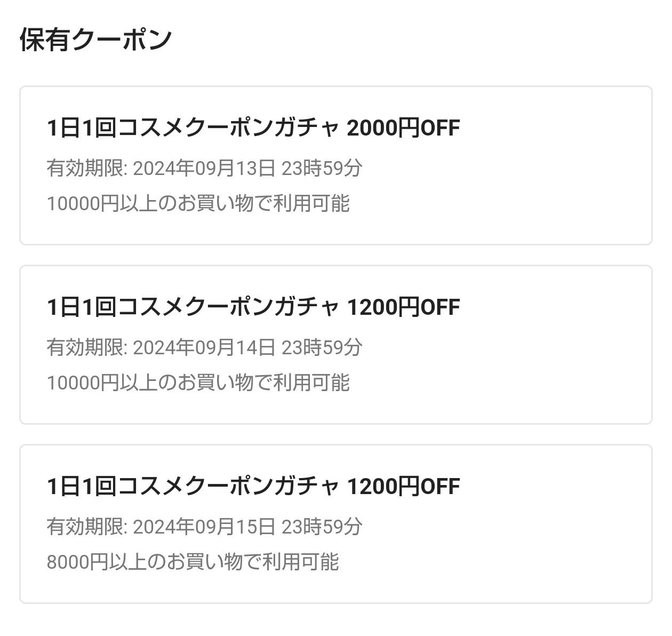Screen dimensions: 672x636
Task: Click the 23時59分 time on the first coupon
Action: click(x=323, y=168)
